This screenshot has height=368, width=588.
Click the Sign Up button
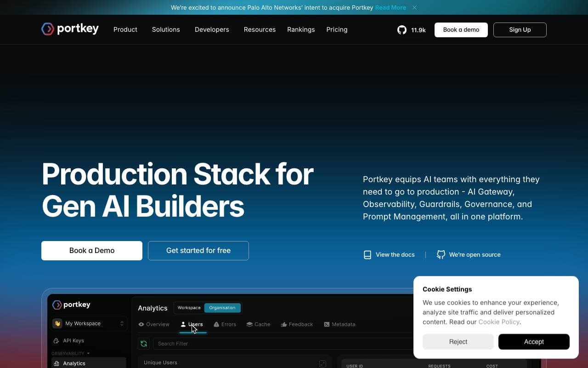tap(520, 30)
